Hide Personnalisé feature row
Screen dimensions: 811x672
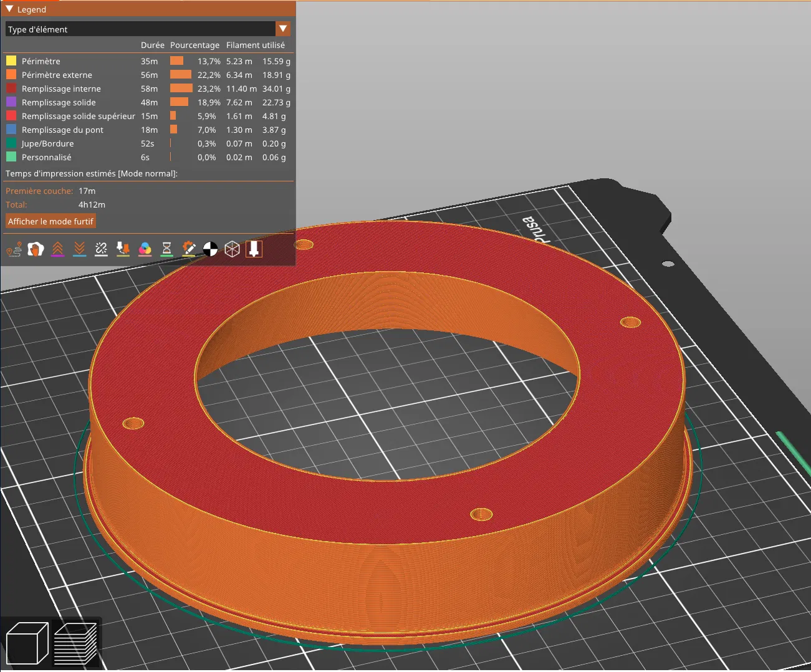pyautogui.click(x=148, y=157)
